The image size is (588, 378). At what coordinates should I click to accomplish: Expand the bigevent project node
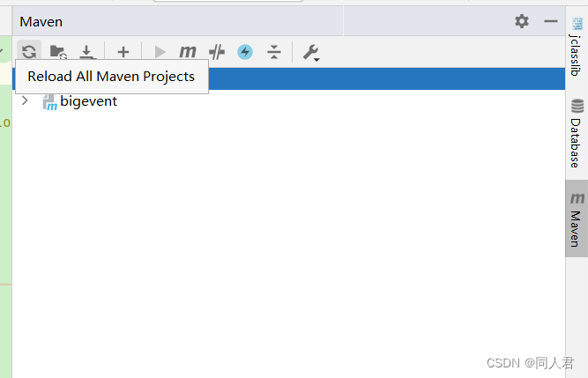[x=25, y=100]
